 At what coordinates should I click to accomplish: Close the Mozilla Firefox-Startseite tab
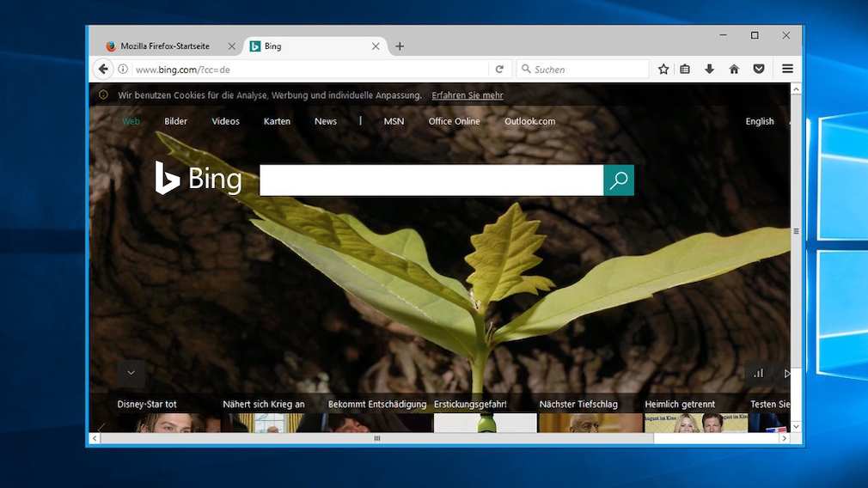pos(232,46)
